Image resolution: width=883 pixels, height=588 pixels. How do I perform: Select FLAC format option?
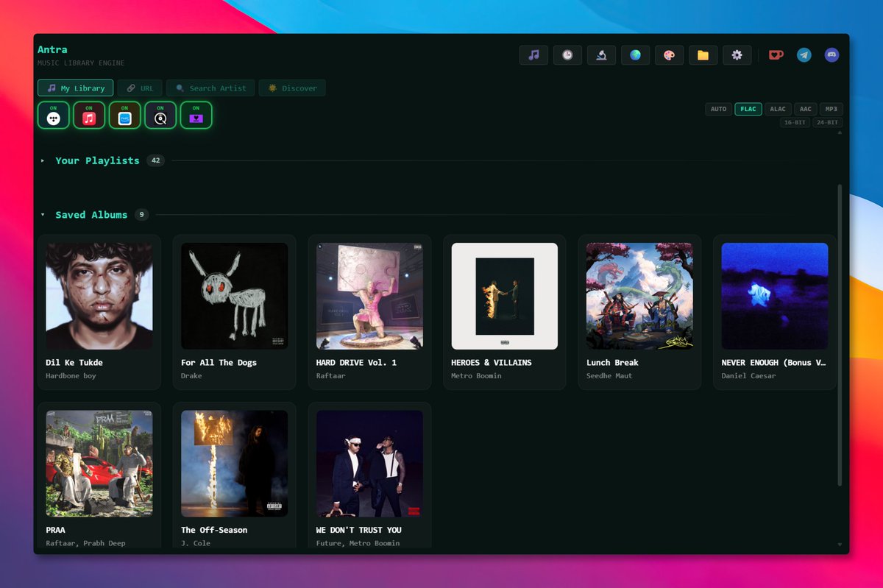pos(748,109)
